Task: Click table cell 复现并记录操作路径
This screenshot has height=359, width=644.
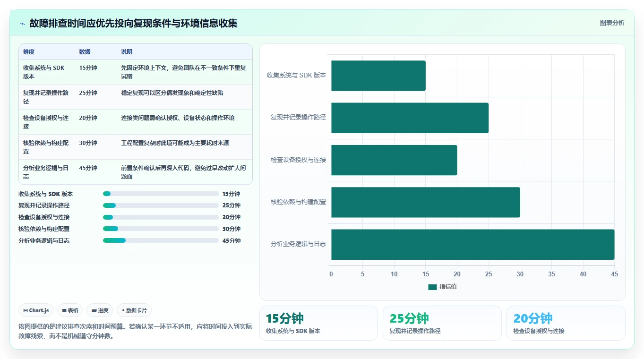Action: click(46, 97)
